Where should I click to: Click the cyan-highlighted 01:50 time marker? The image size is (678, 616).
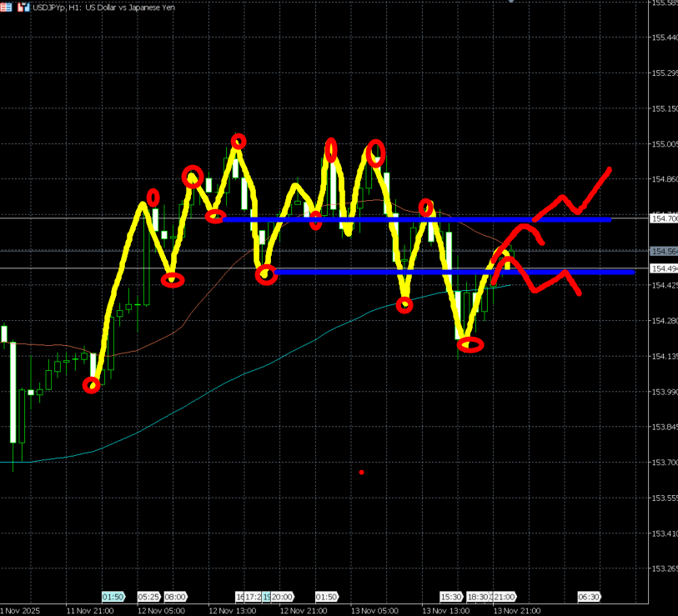tap(113, 597)
